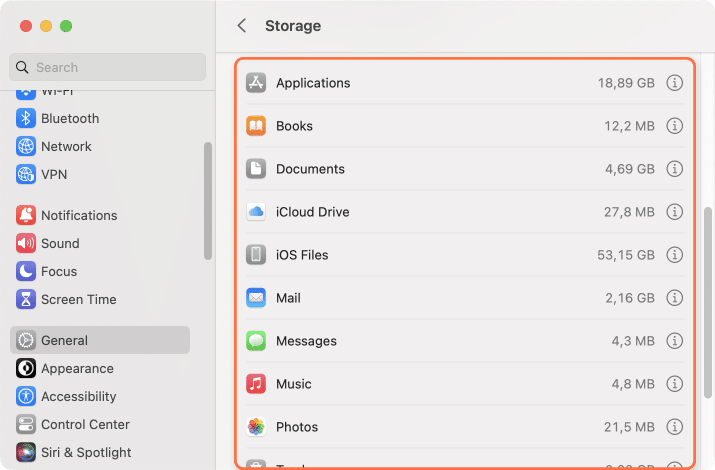Open Accessibility settings
715x470 pixels.
(100, 396)
